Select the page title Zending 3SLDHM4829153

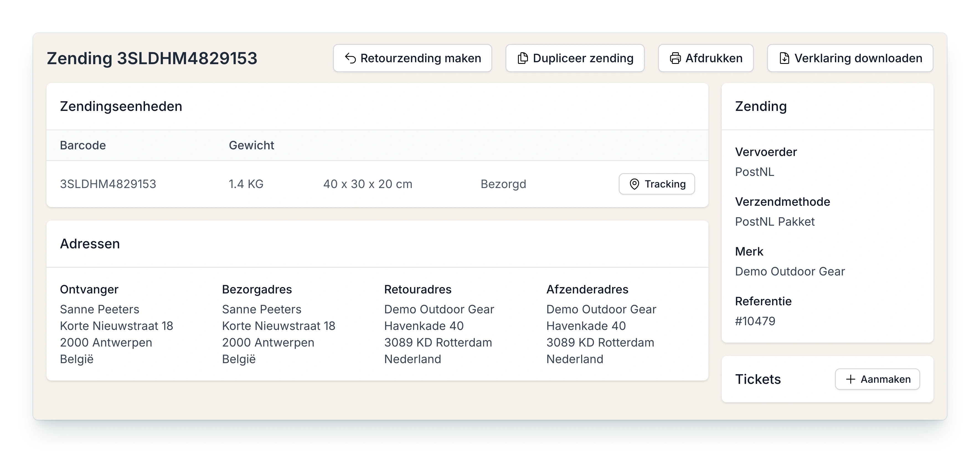pyautogui.click(x=152, y=58)
